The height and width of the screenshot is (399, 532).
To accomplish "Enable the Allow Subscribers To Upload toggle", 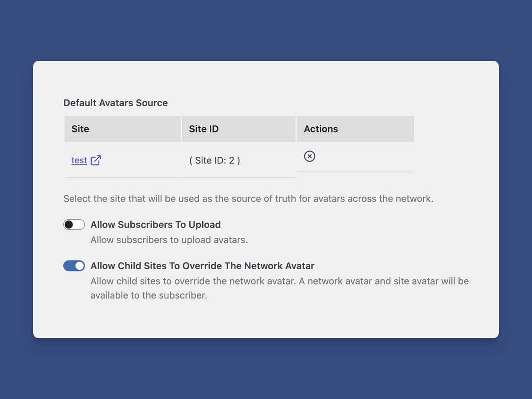I will coord(74,225).
